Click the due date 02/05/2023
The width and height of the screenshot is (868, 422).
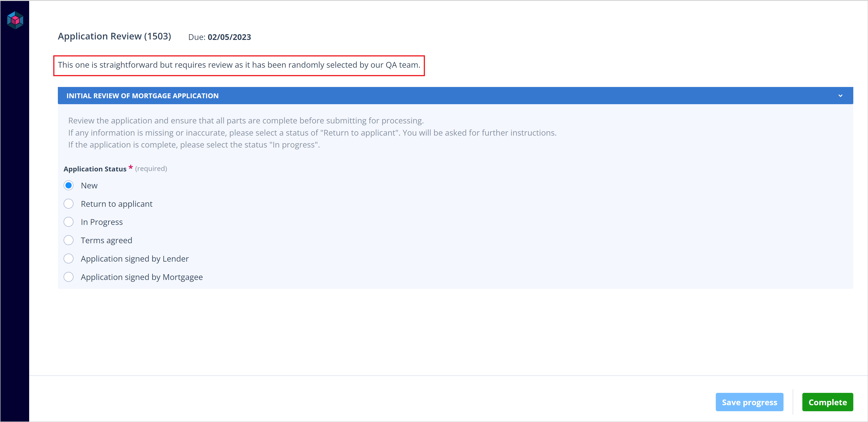point(229,37)
